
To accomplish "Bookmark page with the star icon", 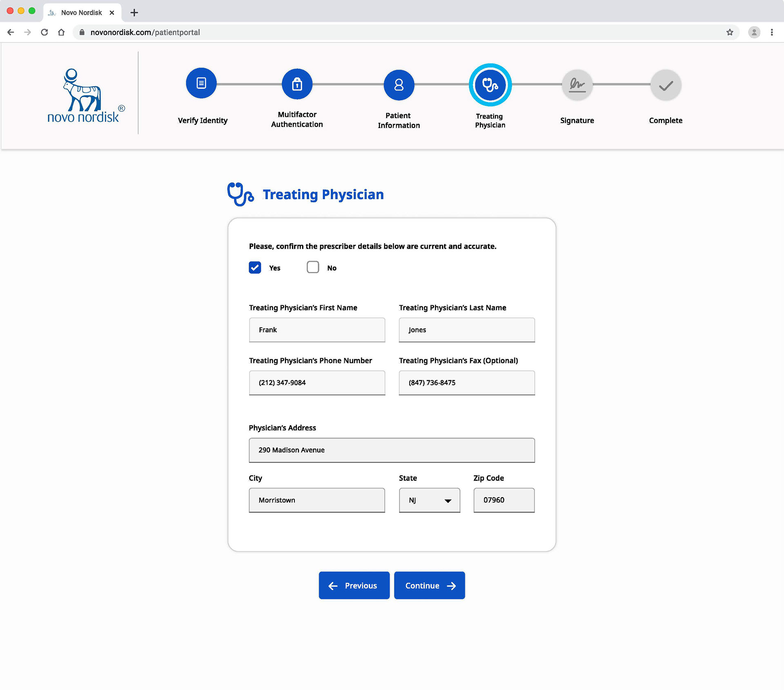I will click(x=730, y=32).
